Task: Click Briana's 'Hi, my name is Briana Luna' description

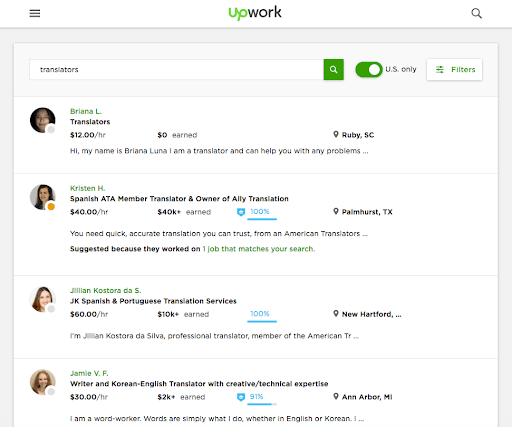Action: tap(219, 151)
